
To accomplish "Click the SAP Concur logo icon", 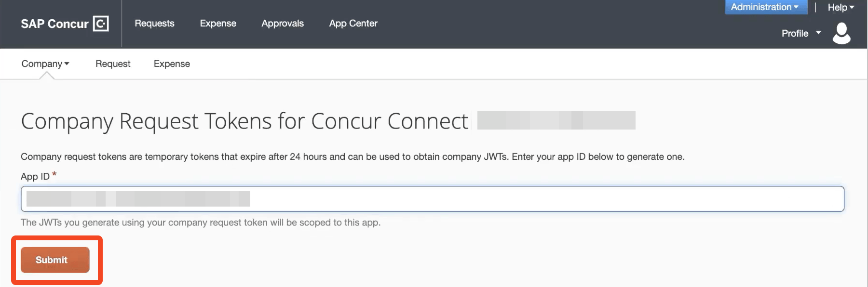I will (x=101, y=24).
